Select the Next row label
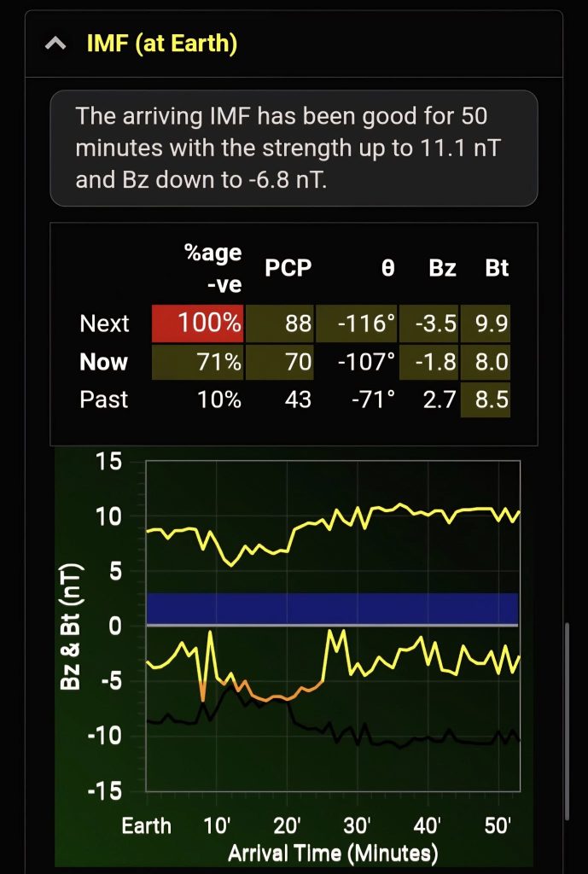 (x=104, y=323)
